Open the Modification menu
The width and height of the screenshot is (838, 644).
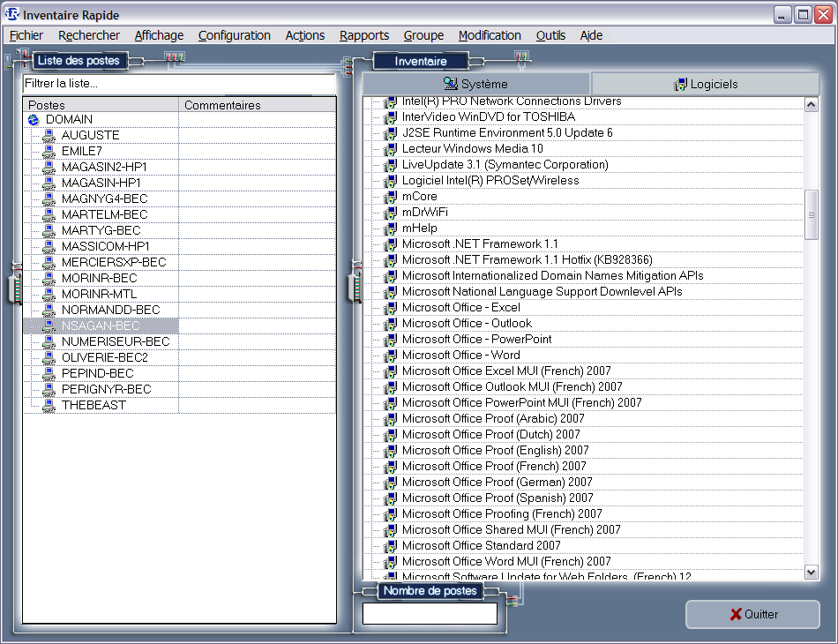click(490, 35)
